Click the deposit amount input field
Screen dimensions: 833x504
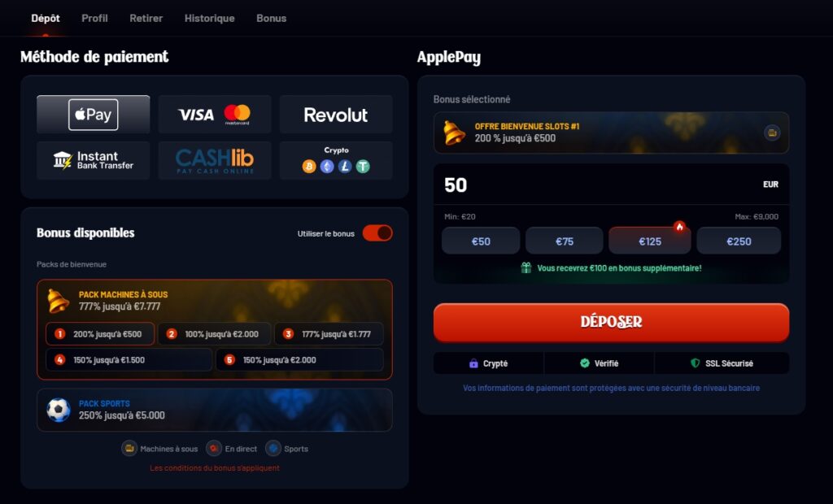[611, 185]
